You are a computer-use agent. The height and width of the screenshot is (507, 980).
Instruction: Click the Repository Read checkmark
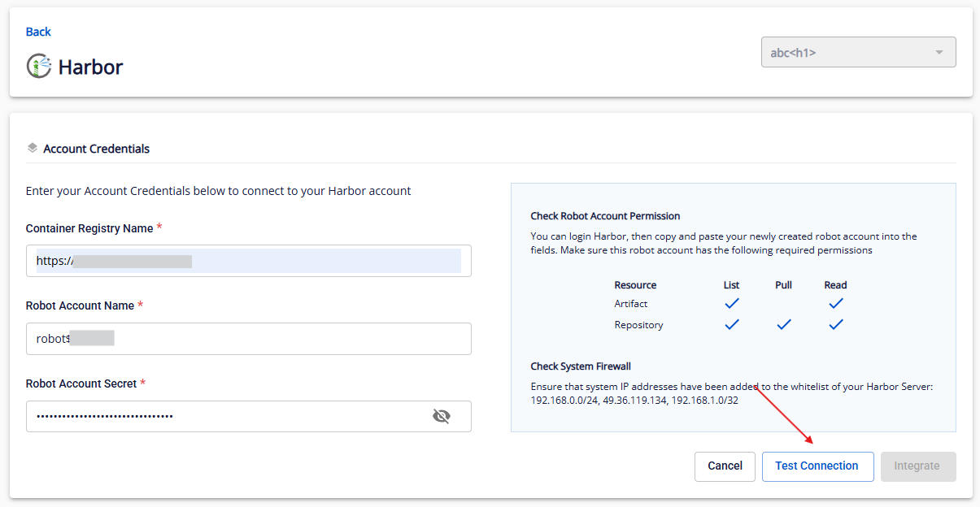point(835,325)
